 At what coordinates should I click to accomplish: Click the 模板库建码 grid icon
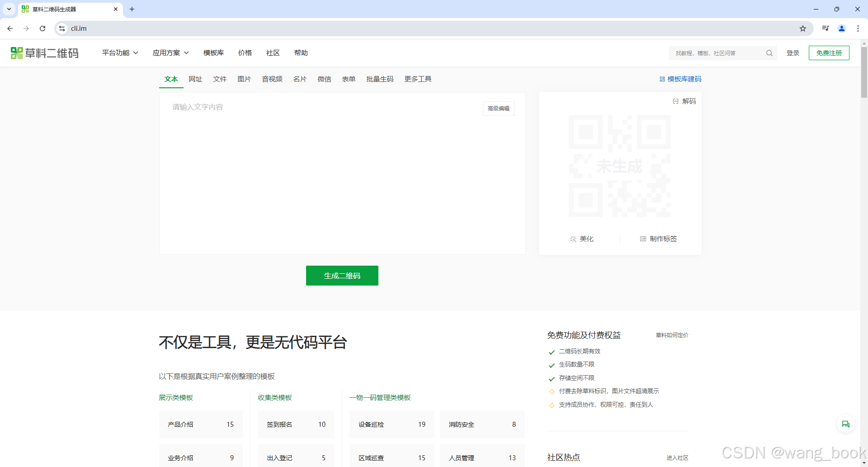(662, 79)
